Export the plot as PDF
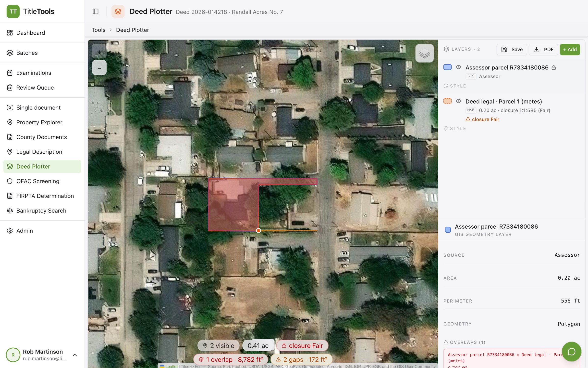This screenshot has width=588, height=368. pos(543,50)
